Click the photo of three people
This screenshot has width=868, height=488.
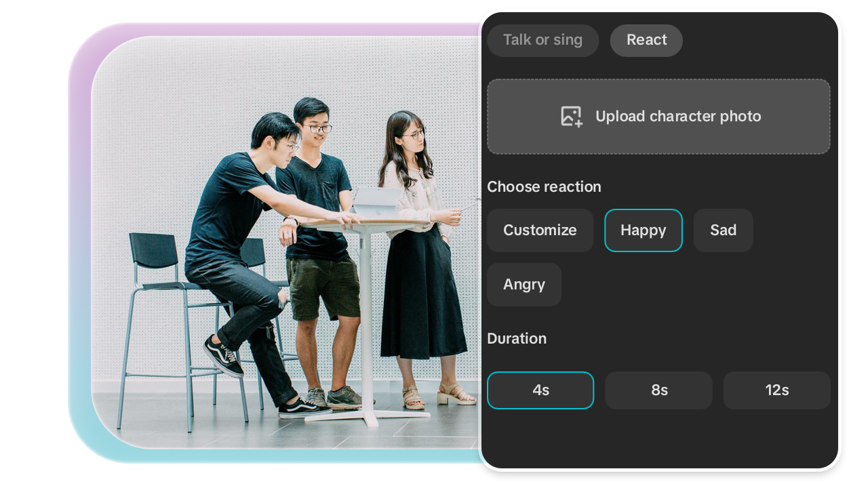[x=285, y=244]
